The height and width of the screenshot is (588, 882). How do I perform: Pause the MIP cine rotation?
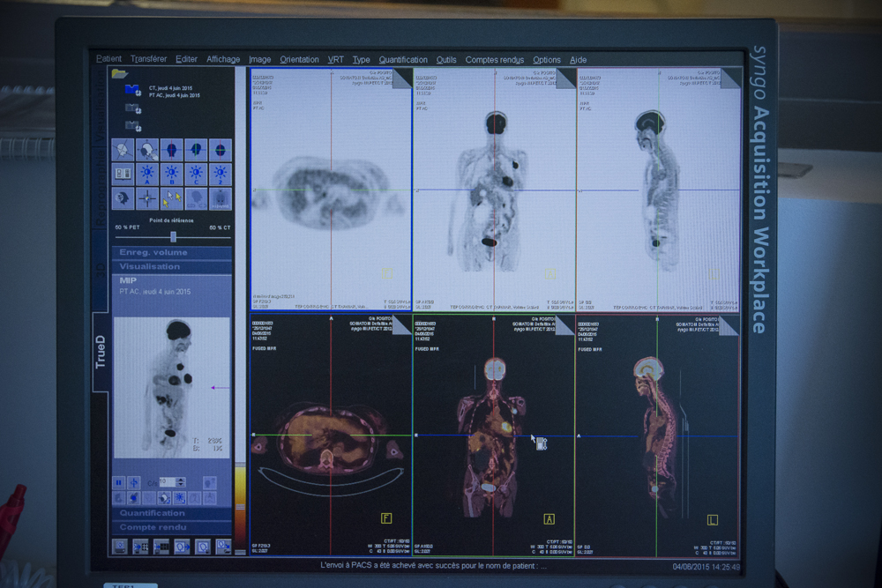[119, 482]
